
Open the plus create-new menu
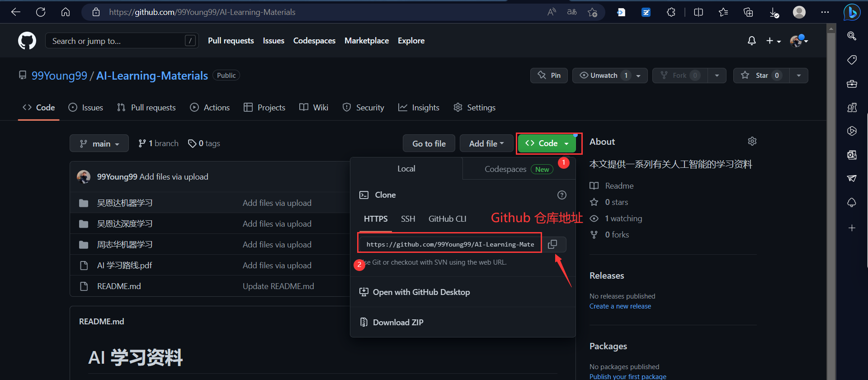[774, 41]
